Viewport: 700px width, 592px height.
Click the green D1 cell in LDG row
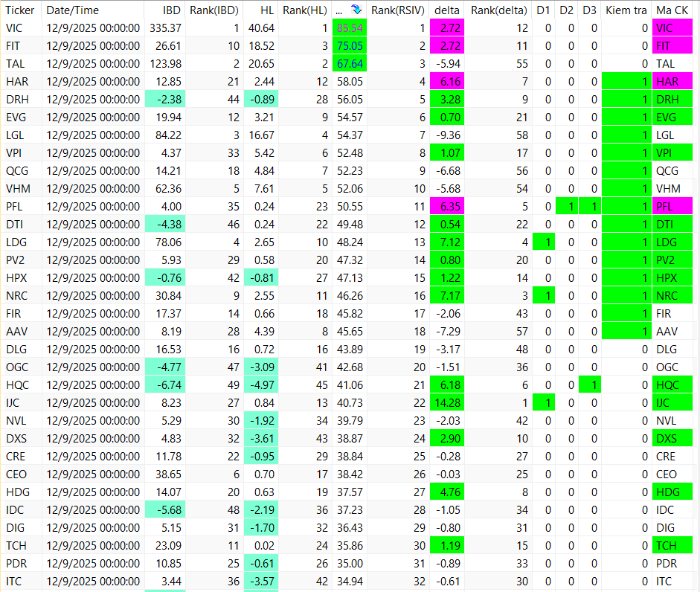click(544, 242)
